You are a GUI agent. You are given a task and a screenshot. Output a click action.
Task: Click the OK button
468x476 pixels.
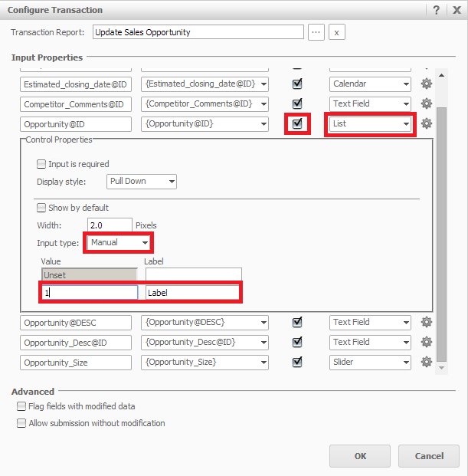(x=360, y=456)
